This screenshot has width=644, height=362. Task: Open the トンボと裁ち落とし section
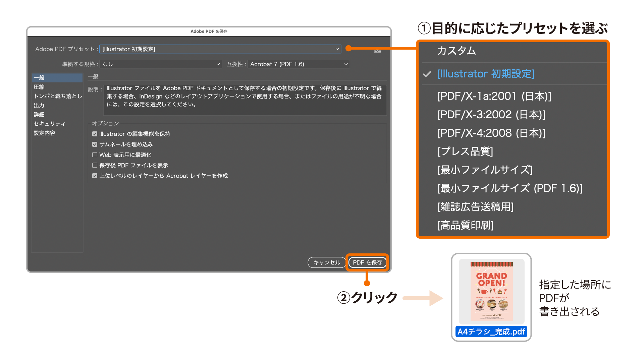tap(58, 96)
